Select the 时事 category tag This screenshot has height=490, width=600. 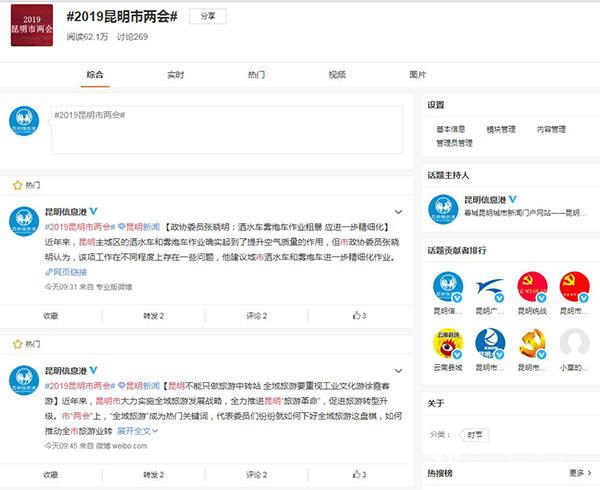click(x=475, y=435)
